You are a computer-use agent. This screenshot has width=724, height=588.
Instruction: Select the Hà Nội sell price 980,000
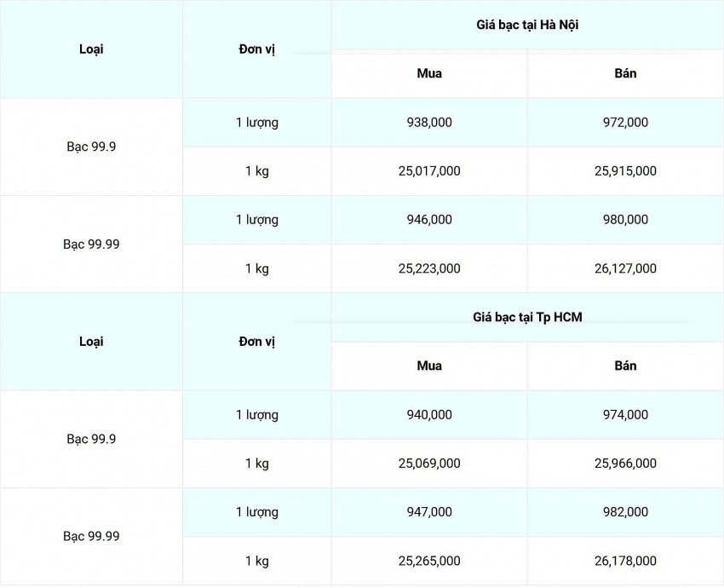coord(625,219)
